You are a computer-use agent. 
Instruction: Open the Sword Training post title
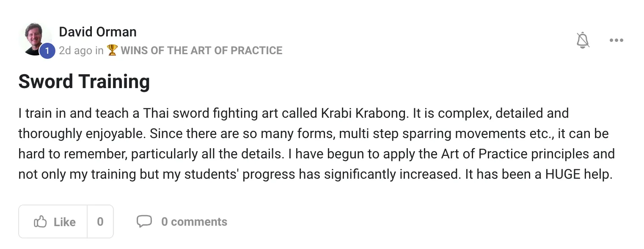(84, 81)
